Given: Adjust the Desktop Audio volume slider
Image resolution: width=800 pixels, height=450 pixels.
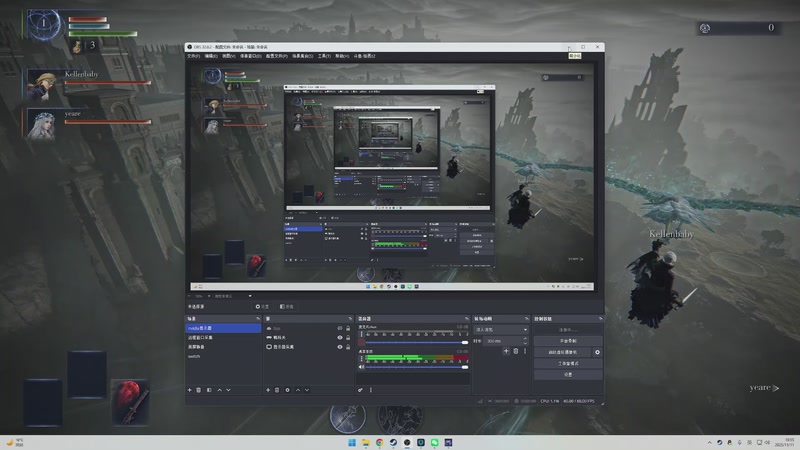Looking at the screenshot, I should [417, 367].
